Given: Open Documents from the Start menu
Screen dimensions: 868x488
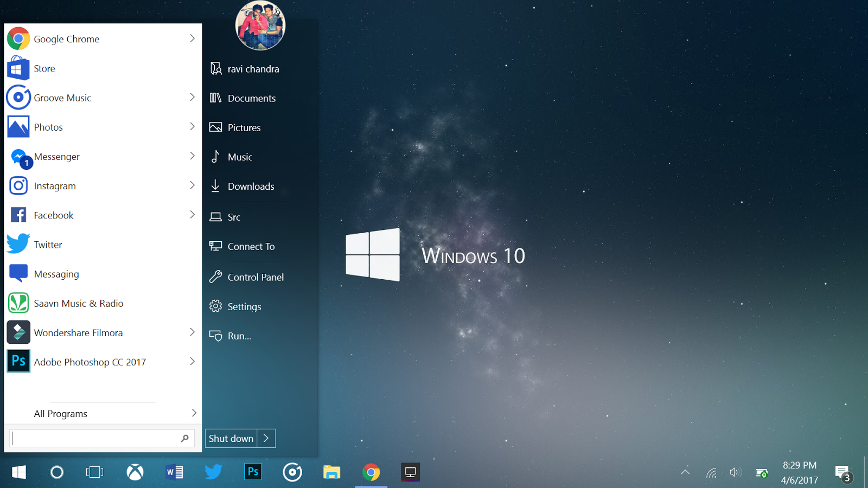Looking at the screenshot, I should 244,98.
